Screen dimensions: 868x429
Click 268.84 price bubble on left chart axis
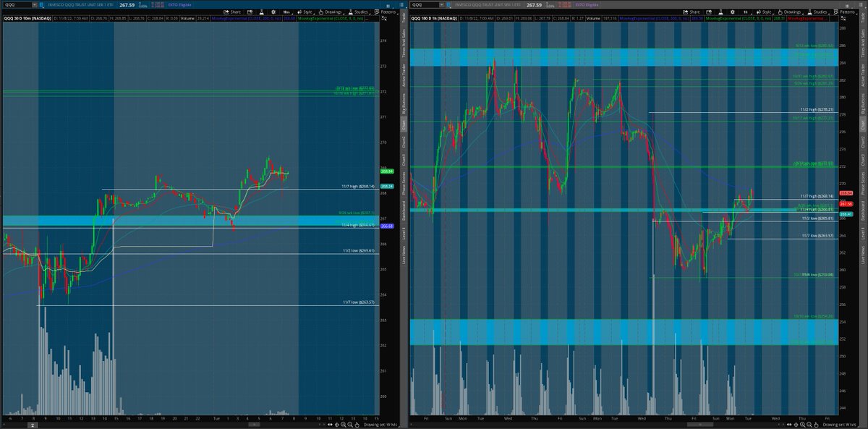coord(386,171)
